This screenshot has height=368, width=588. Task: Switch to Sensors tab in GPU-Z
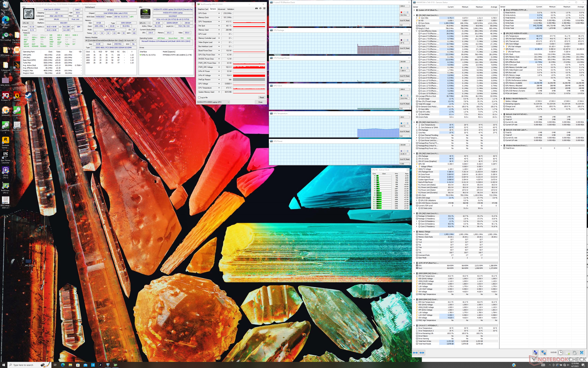(x=213, y=9)
